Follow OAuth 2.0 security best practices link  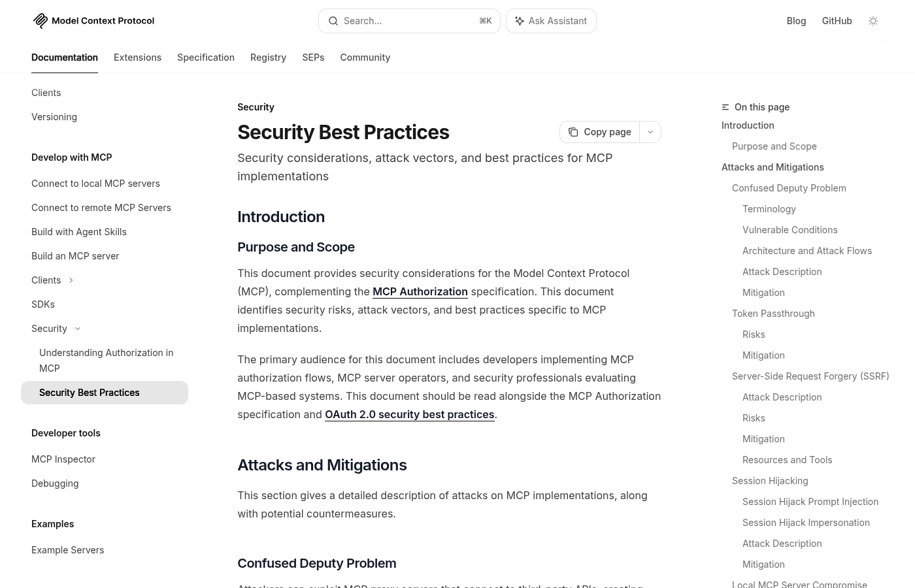coord(410,414)
